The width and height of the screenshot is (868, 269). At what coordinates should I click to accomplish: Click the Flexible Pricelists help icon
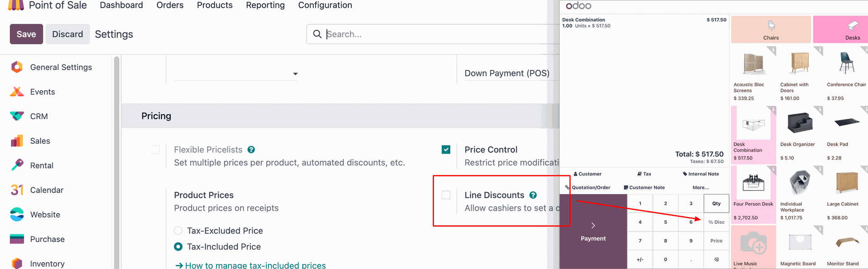pyautogui.click(x=251, y=149)
